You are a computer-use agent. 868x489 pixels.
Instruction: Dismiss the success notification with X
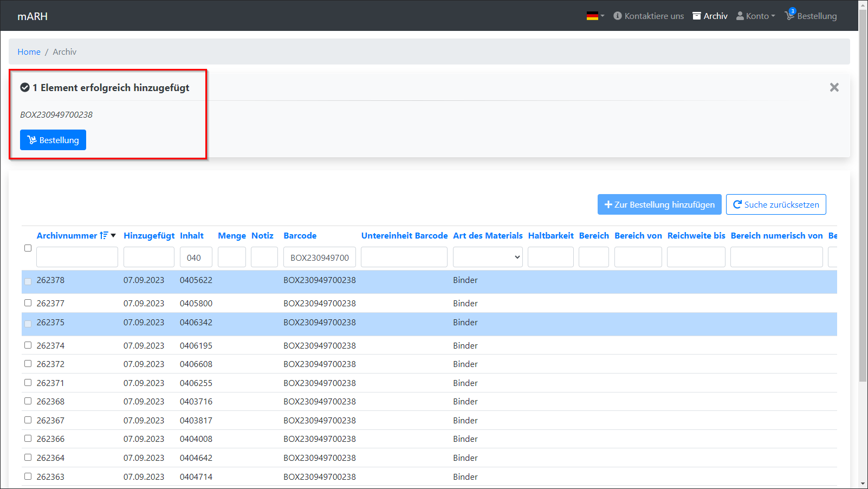pyautogui.click(x=834, y=87)
